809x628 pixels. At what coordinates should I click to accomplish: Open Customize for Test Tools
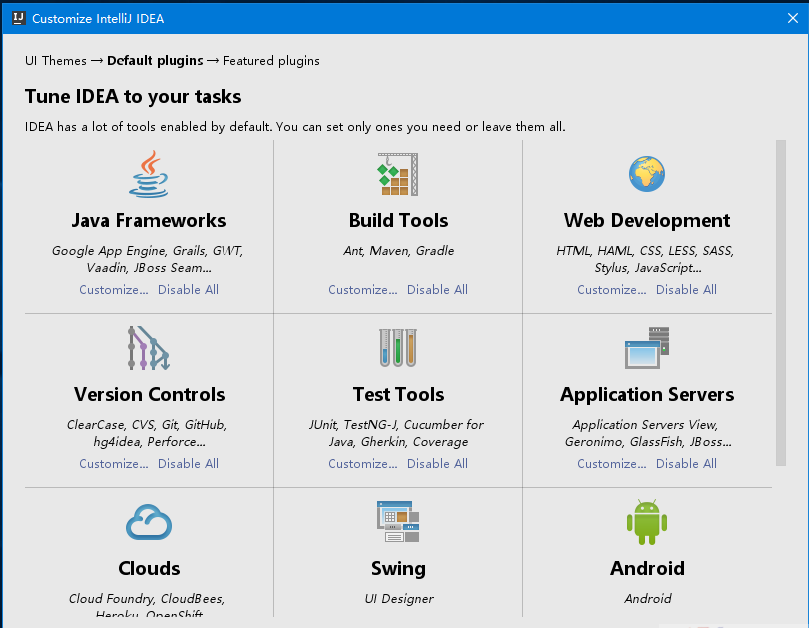tap(363, 463)
